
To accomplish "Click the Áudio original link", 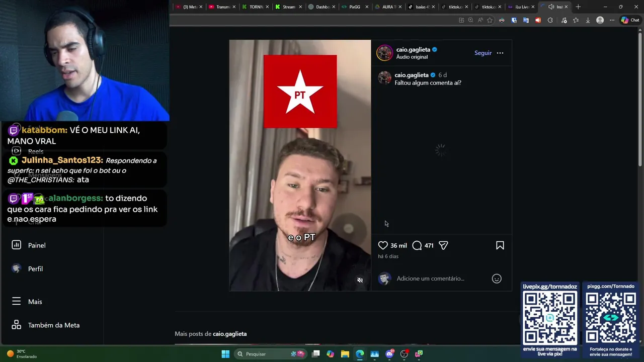I will [x=412, y=57].
